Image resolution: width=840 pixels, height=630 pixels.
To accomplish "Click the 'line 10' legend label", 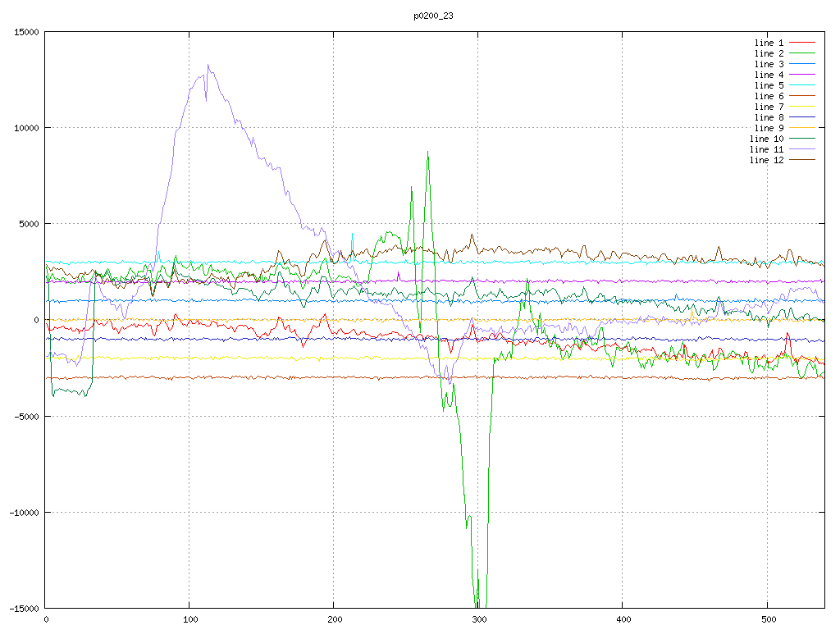I will 766,139.
